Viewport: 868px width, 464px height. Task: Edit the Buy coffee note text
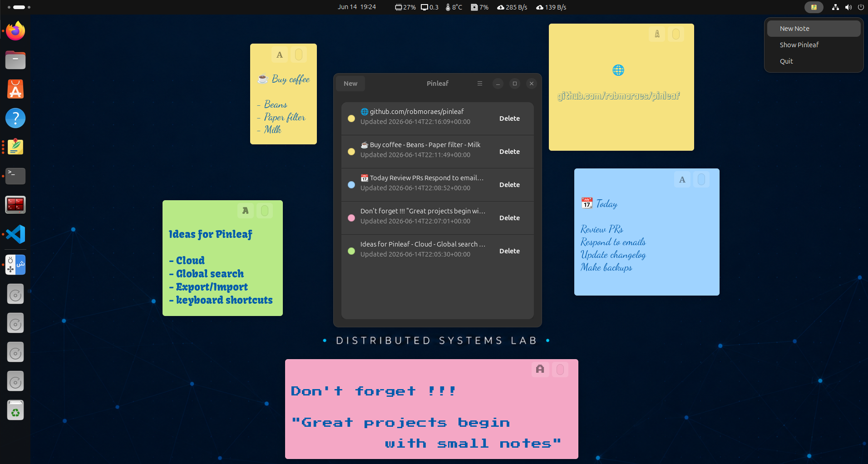point(283,104)
